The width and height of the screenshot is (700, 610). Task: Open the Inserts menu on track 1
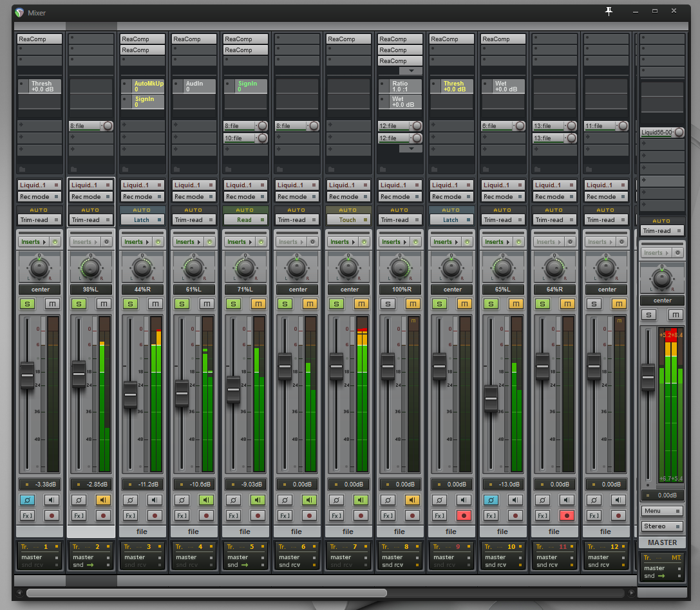click(x=34, y=242)
